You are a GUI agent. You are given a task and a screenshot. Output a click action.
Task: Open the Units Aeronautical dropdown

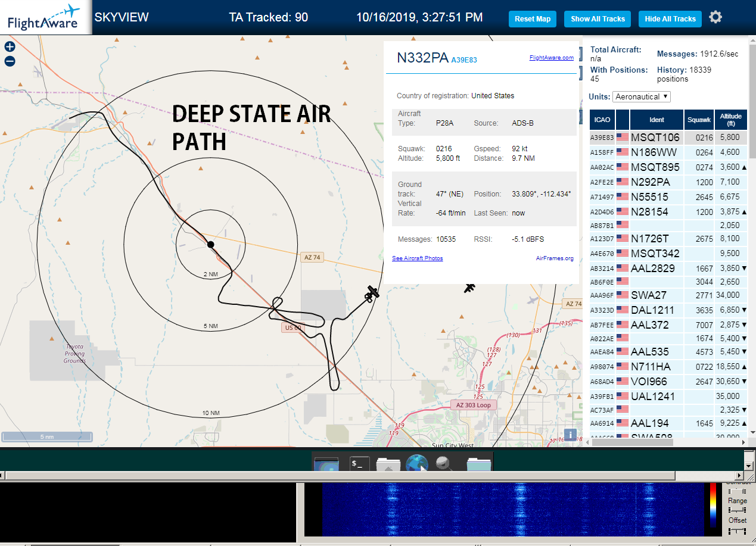click(x=642, y=96)
